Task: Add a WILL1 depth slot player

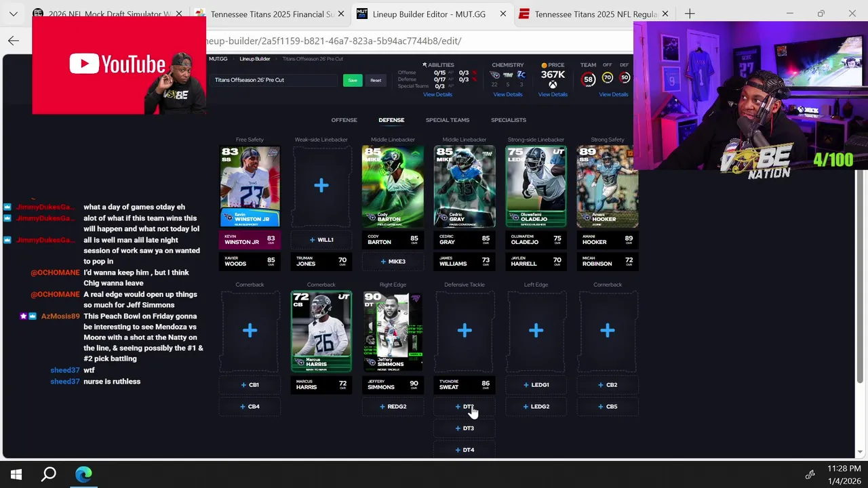Action: (321, 240)
